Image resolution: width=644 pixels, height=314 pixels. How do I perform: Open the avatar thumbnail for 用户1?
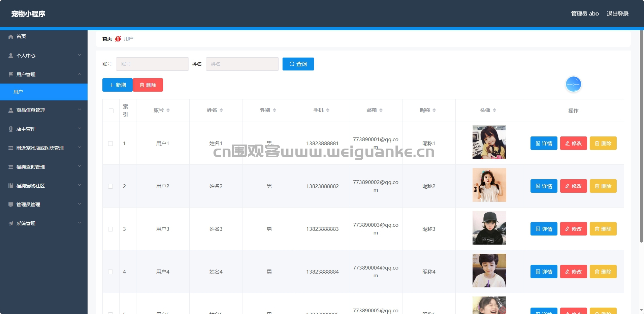tap(489, 142)
